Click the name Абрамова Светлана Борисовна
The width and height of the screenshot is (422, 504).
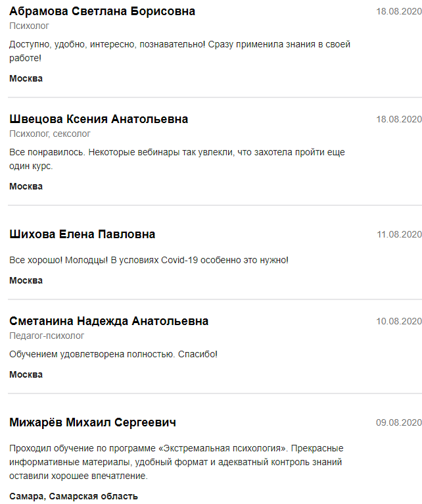(102, 11)
